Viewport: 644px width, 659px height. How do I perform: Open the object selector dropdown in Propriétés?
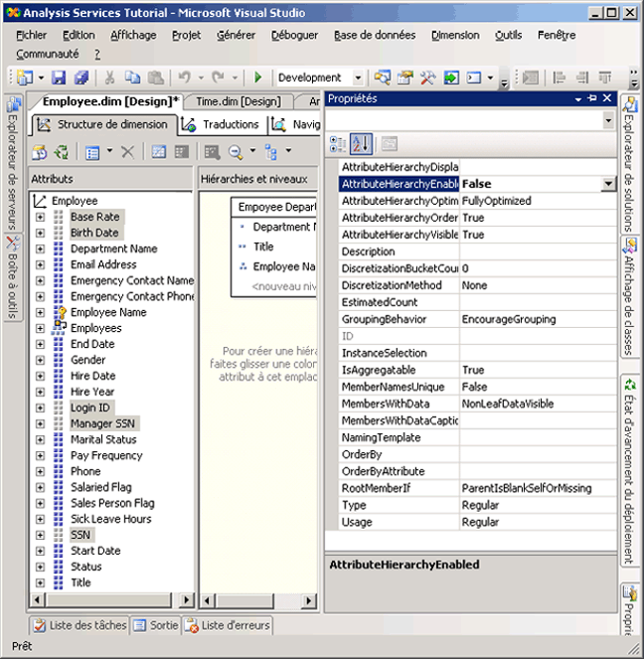[x=607, y=120]
